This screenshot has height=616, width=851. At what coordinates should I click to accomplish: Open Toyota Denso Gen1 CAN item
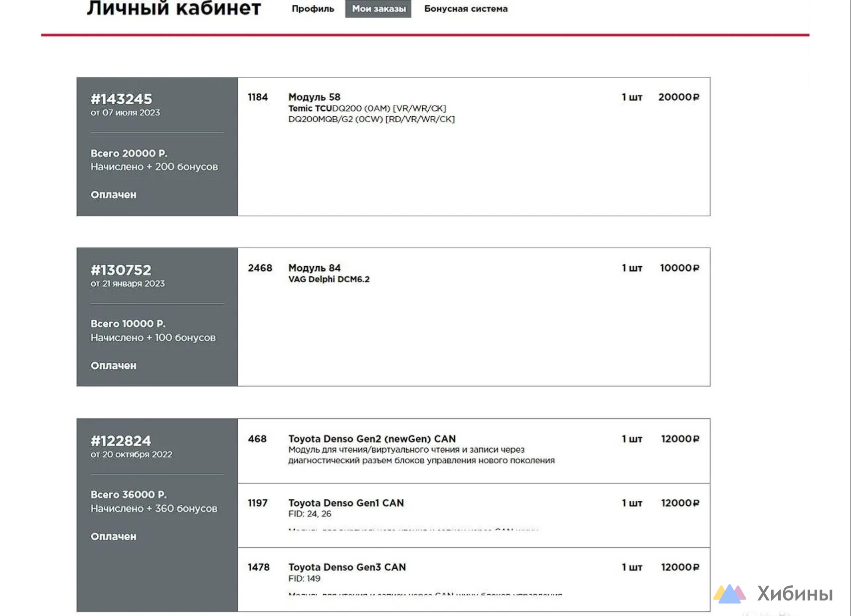[346, 503]
